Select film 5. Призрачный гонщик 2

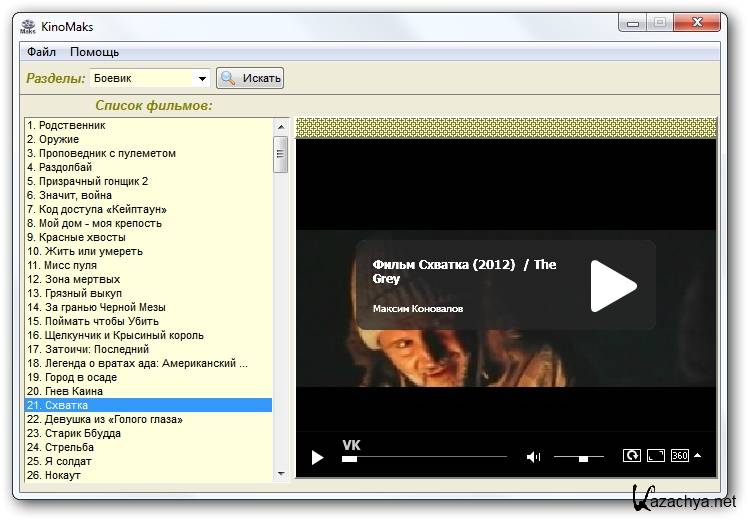[87, 181]
